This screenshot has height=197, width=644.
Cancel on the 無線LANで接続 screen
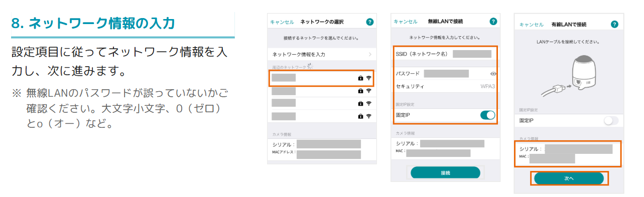(x=406, y=22)
